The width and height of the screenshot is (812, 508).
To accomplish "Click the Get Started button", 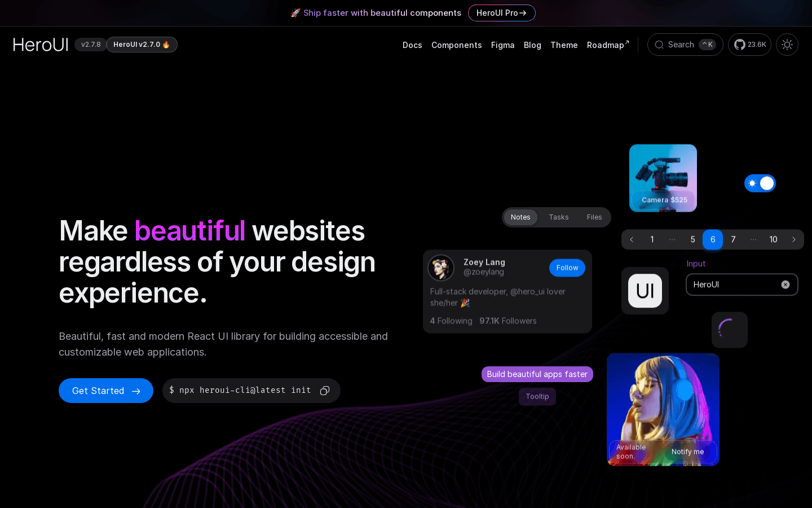I will click(106, 391).
